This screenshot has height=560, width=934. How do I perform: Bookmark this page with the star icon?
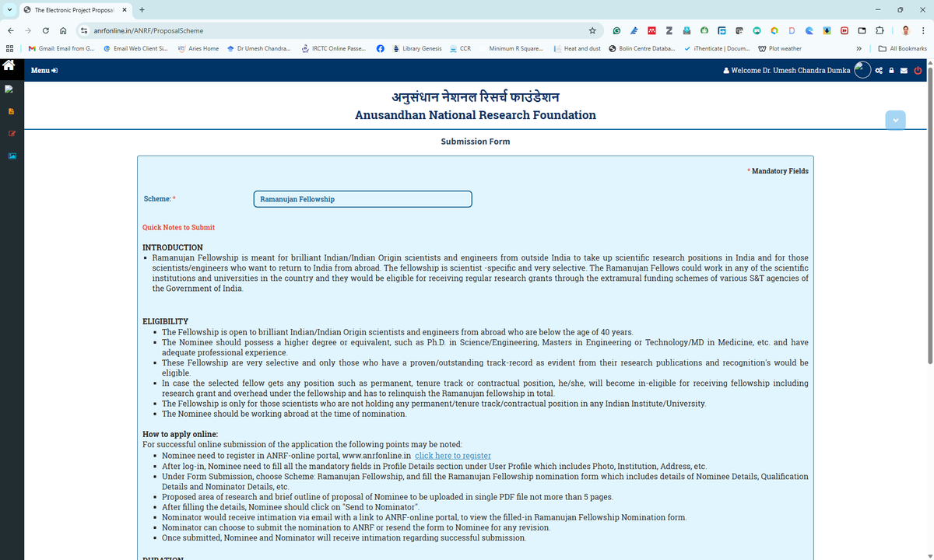(592, 30)
